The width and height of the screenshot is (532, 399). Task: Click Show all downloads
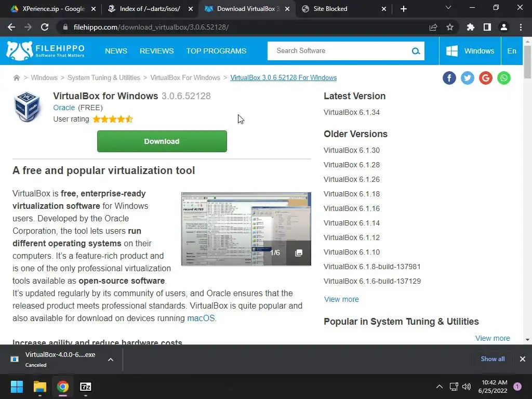pos(493,359)
